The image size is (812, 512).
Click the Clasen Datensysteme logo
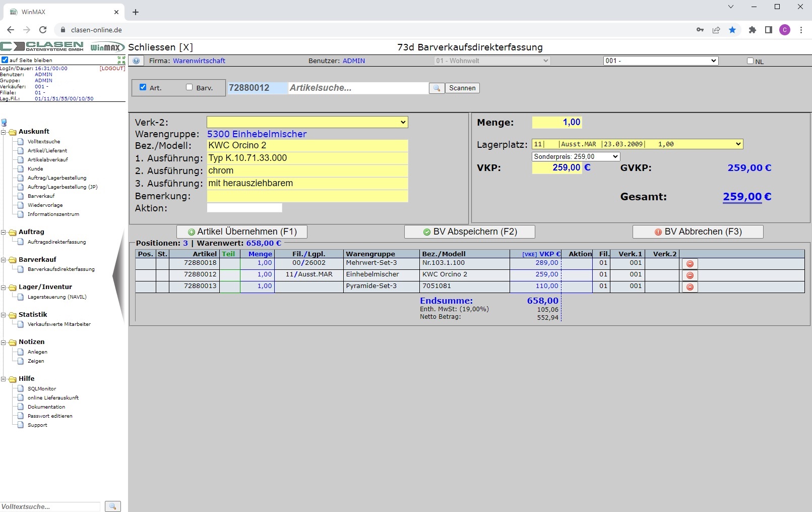[x=42, y=46]
